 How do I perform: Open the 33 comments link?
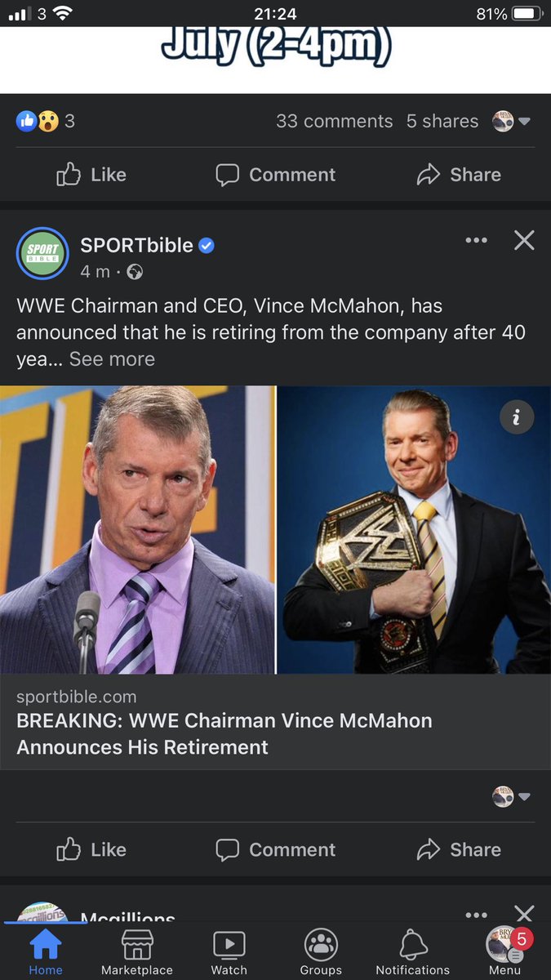coord(334,121)
